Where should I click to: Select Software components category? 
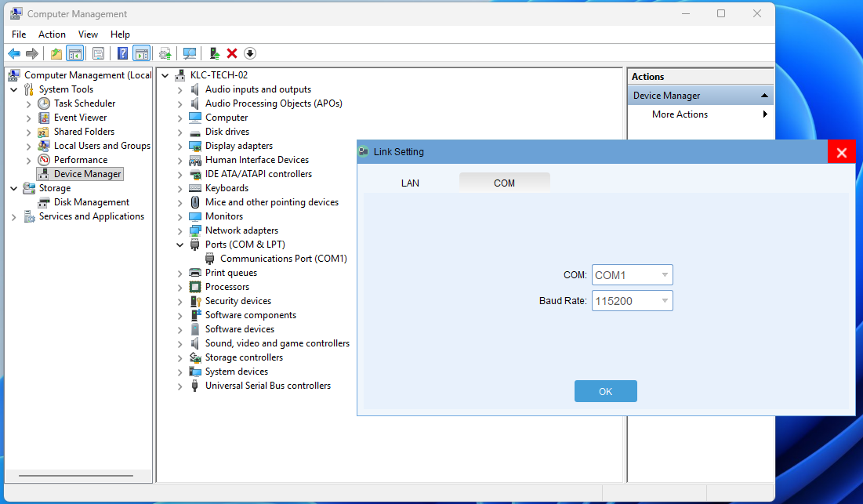[250, 315]
